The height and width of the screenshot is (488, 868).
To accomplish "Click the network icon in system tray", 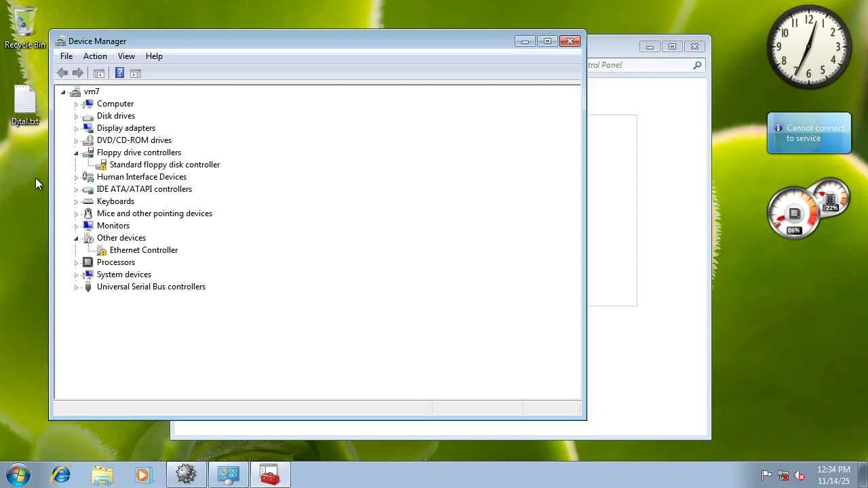I will (783, 475).
